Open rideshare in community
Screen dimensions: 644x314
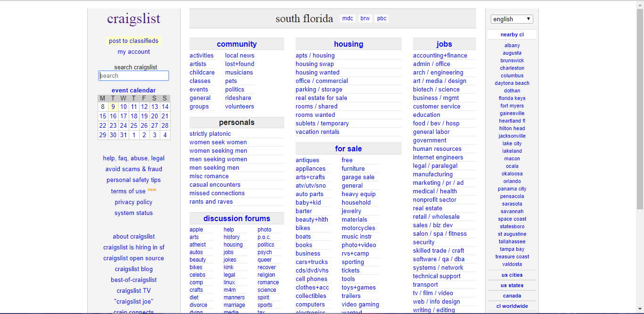pos(238,98)
